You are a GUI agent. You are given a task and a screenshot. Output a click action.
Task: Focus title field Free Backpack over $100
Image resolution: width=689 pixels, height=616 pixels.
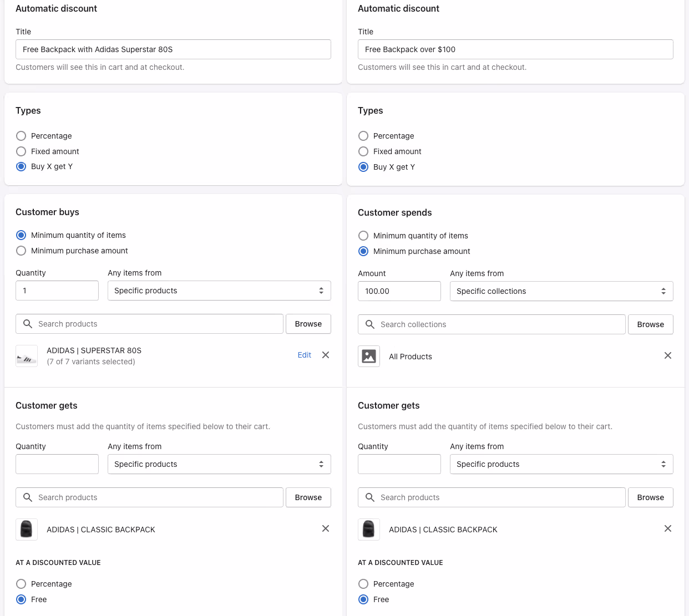pos(515,49)
